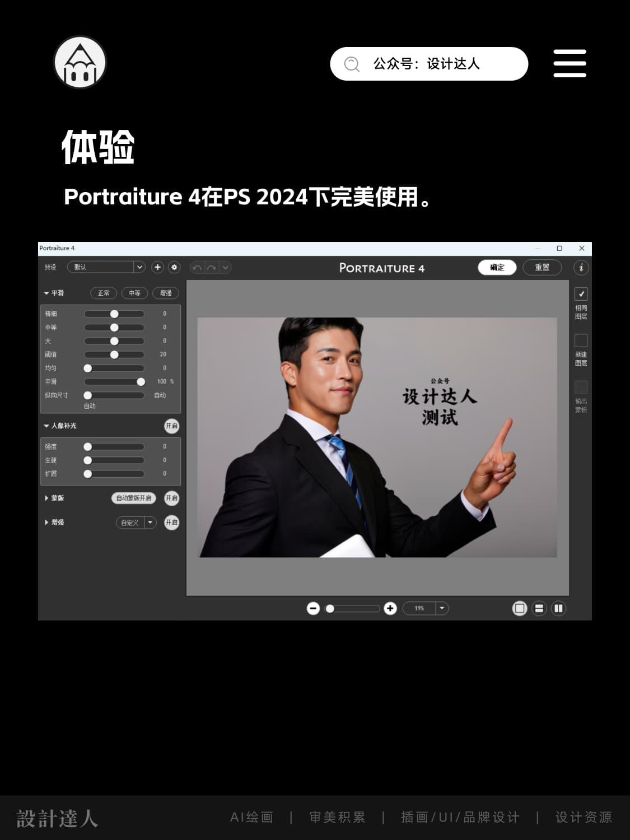The width and height of the screenshot is (630, 840).
Task: Click the 确定 button
Action: pos(497,267)
